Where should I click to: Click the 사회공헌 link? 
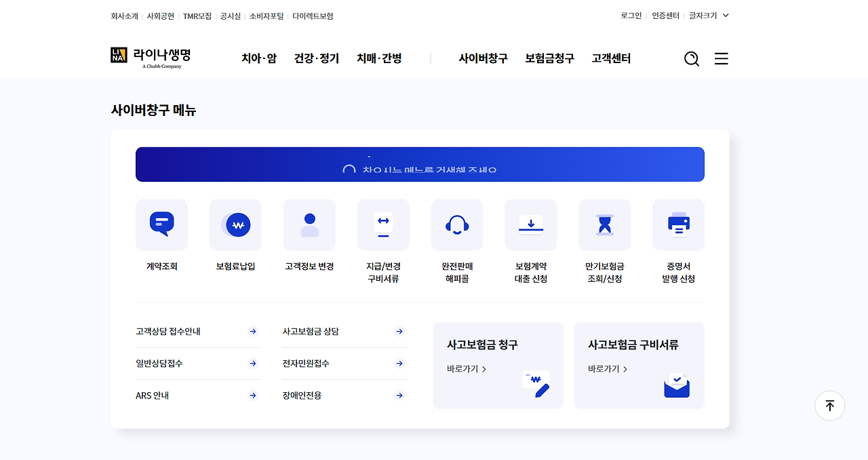(x=160, y=16)
